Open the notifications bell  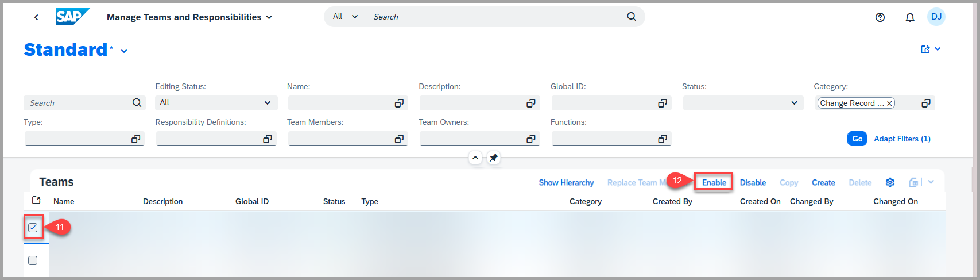tap(909, 17)
